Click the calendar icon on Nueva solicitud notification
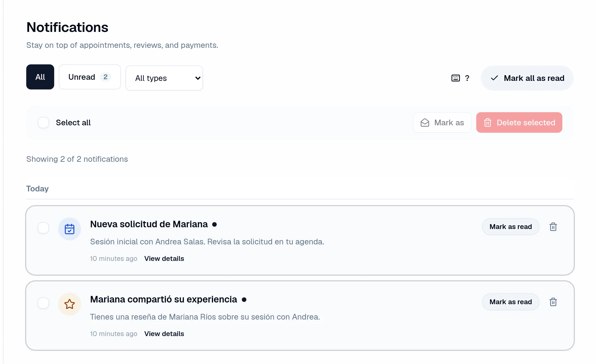 pos(70,229)
